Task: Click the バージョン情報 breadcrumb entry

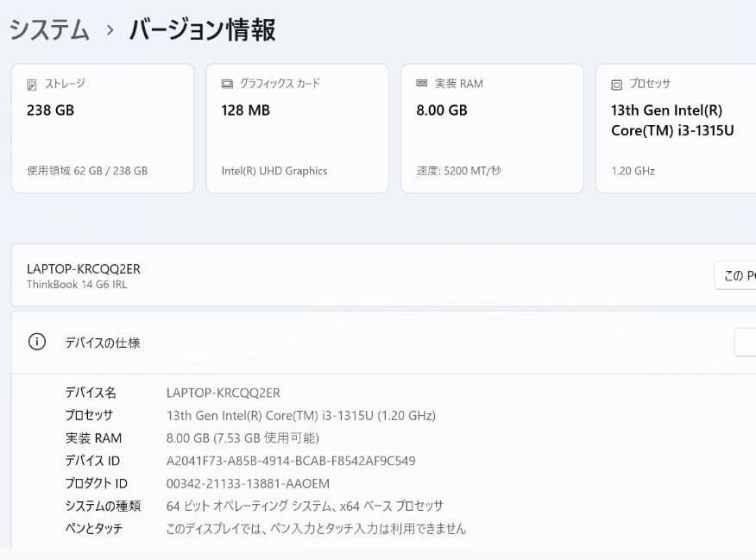Action: point(201,28)
